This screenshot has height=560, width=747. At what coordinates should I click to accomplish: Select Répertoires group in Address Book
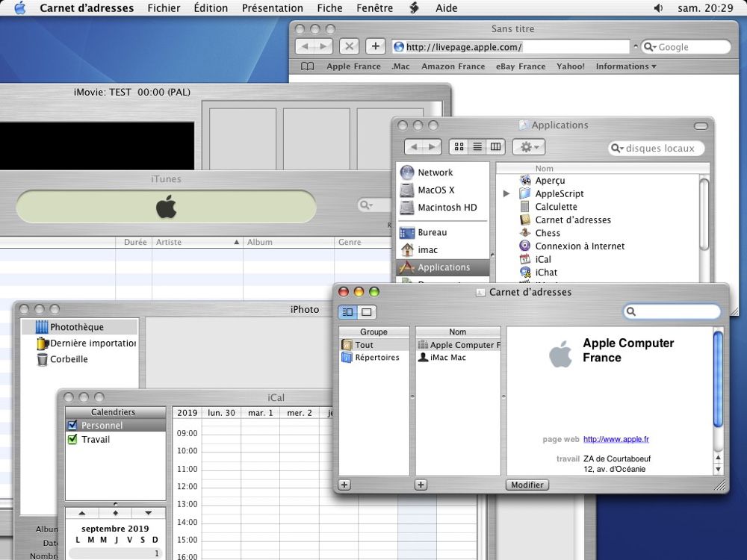click(x=373, y=357)
